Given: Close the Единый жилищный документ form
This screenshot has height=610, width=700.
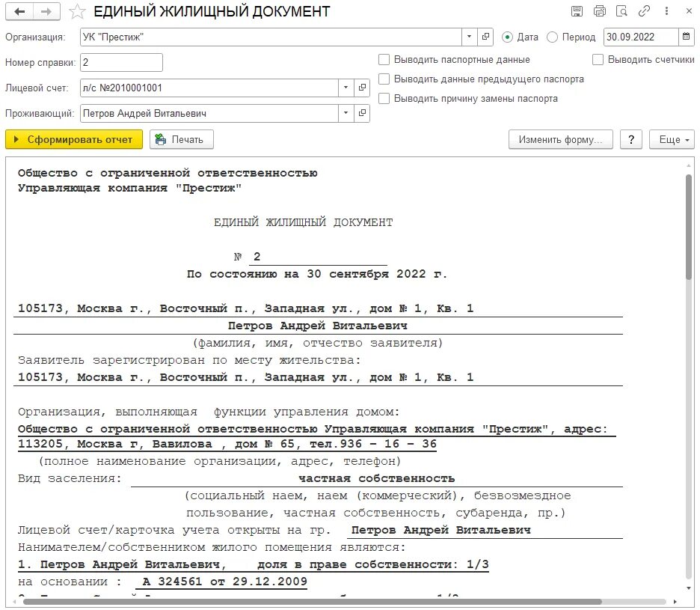Looking at the screenshot, I should 689,11.
